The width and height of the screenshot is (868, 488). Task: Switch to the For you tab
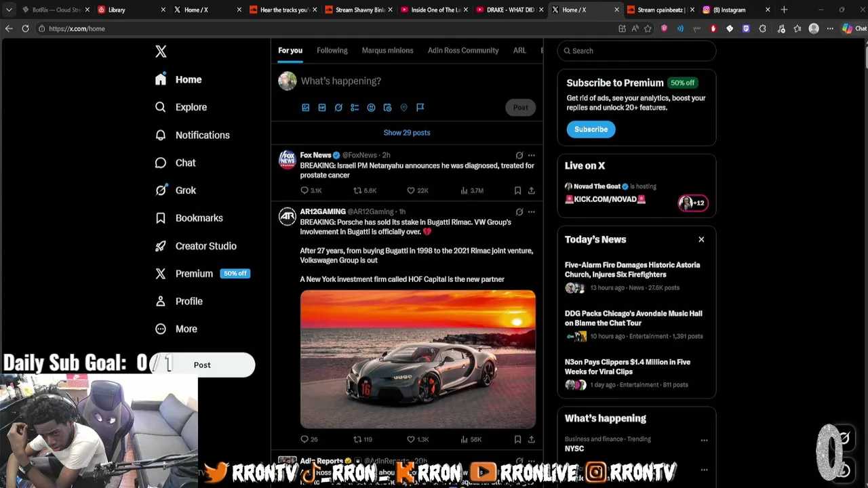[x=290, y=50]
